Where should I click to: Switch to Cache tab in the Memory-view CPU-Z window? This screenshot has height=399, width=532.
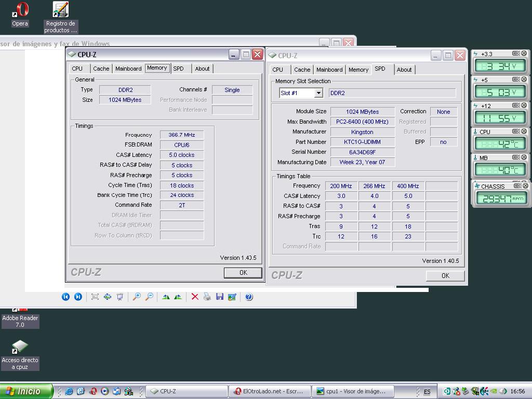pos(101,69)
